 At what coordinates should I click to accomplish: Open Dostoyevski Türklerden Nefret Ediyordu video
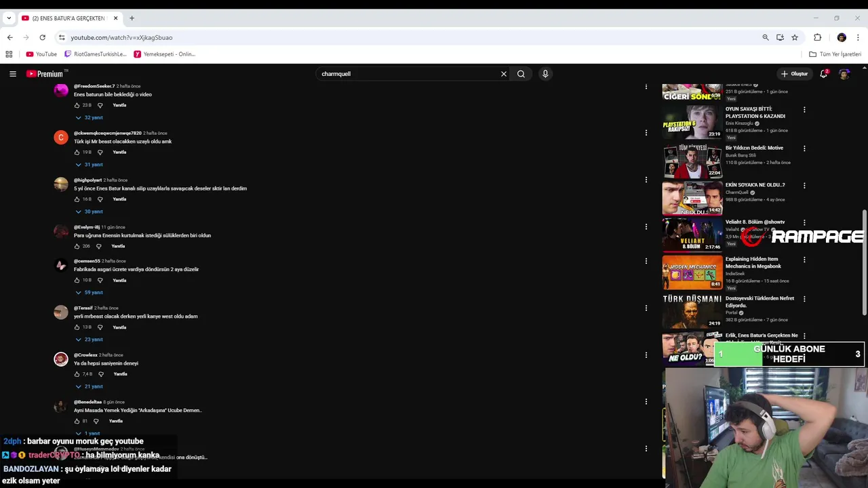click(759, 302)
